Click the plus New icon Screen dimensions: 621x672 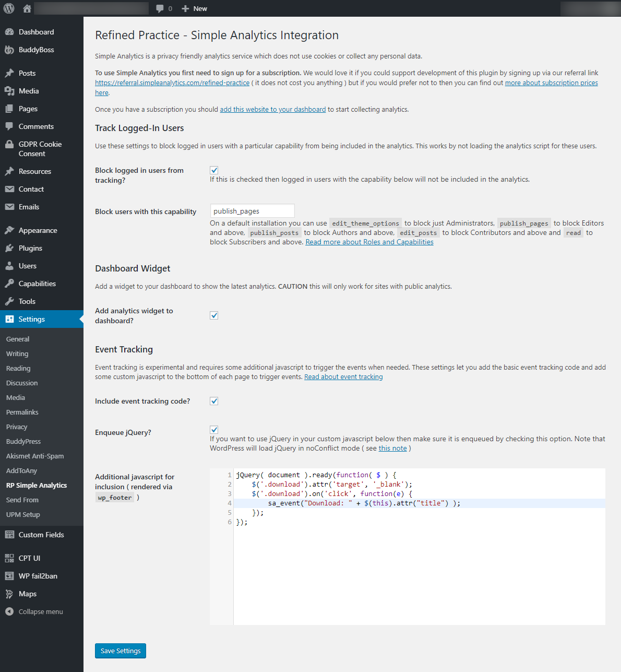[185, 8]
